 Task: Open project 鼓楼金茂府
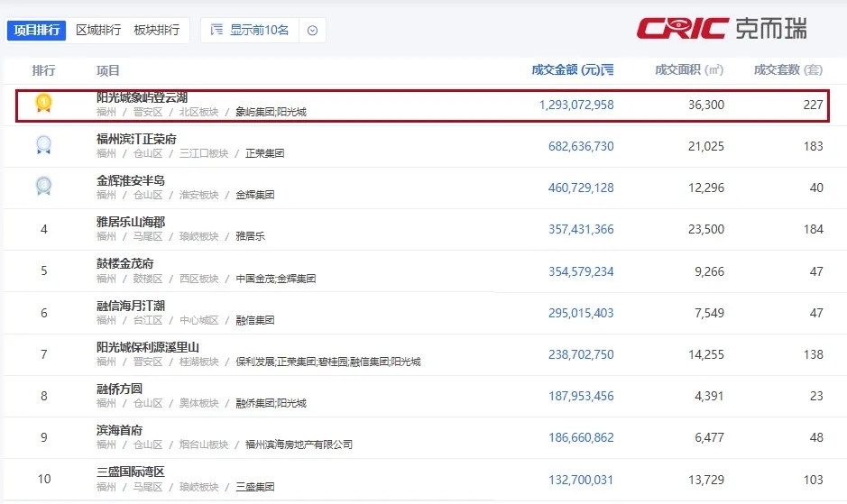click(x=125, y=263)
